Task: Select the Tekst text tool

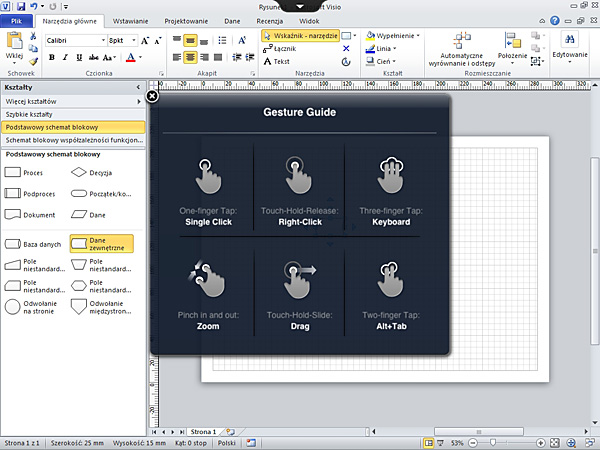Action: (277, 61)
